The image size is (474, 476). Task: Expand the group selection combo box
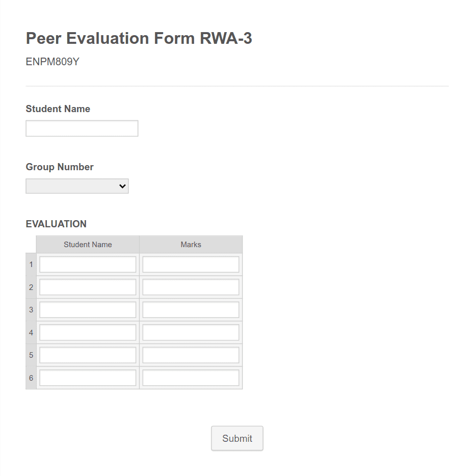coord(76,186)
